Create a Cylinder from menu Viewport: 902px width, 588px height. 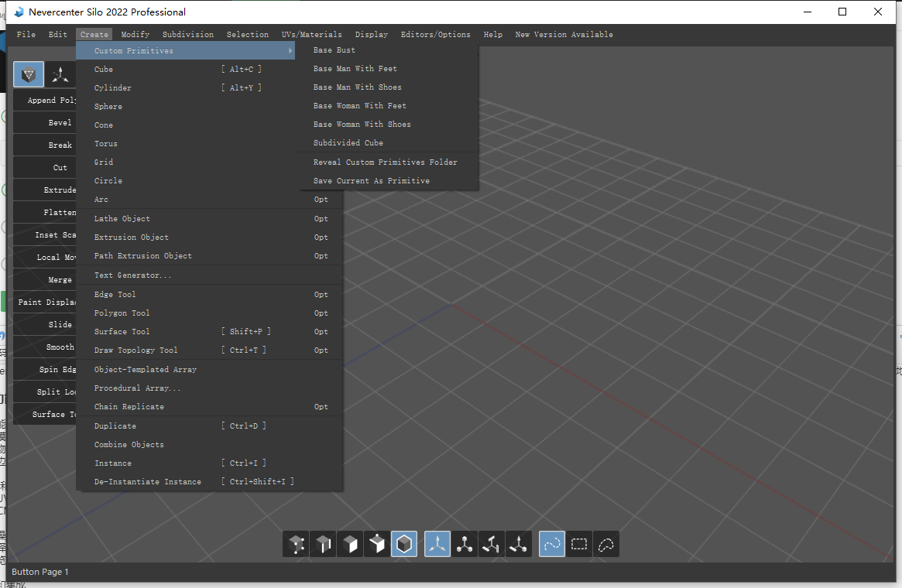pyautogui.click(x=185, y=87)
